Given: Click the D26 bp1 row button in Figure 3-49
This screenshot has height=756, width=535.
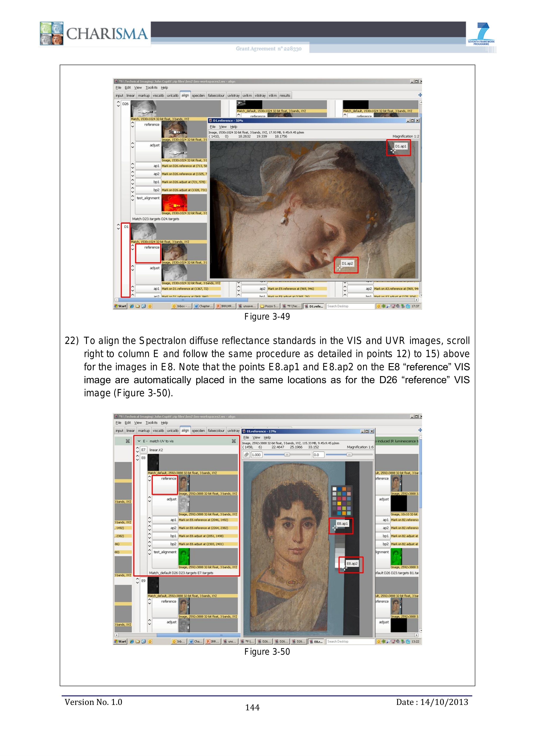Looking at the screenshot, I should click(148, 182).
